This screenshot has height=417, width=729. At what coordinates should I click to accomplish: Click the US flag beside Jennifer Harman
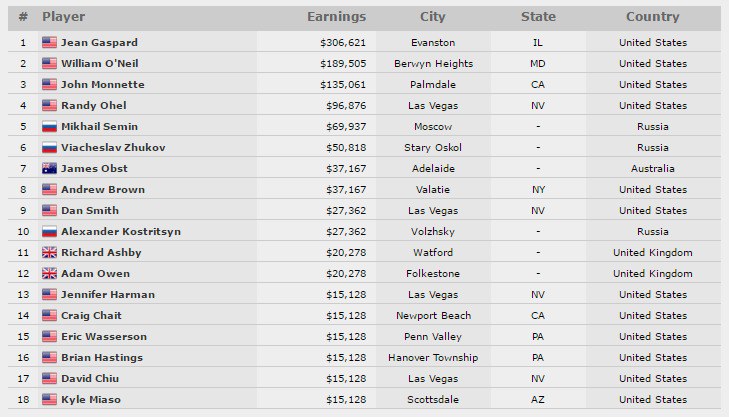49,295
